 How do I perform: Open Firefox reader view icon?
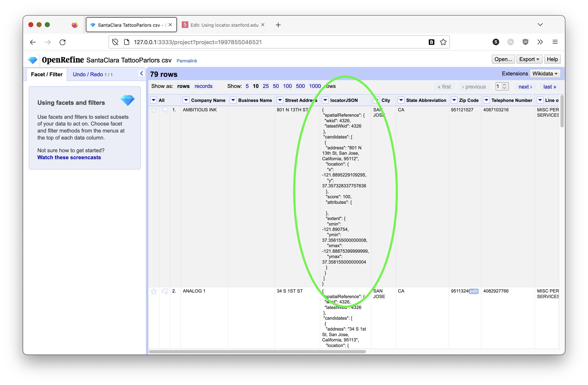(x=431, y=42)
